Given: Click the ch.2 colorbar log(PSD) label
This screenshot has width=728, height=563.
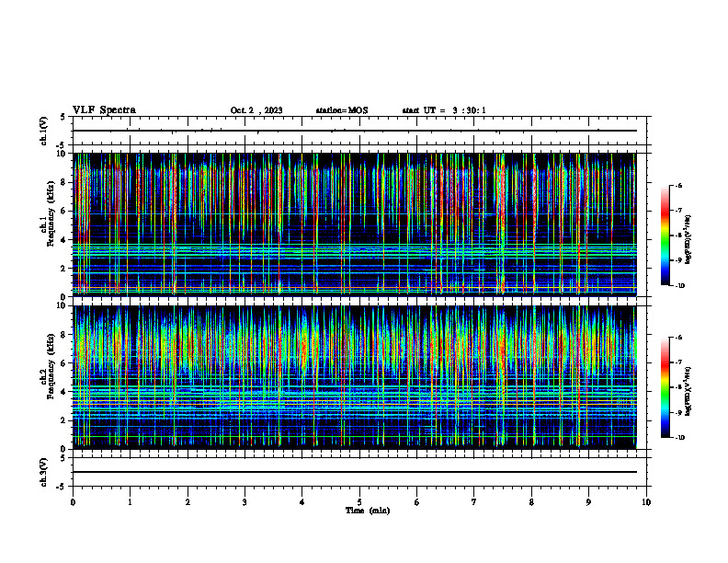Looking at the screenshot, I should 688,391.
